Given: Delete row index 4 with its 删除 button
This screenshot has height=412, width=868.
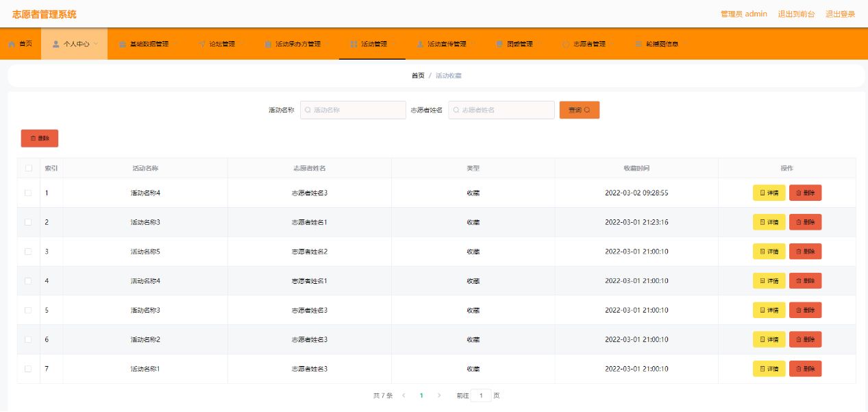Looking at the screenshot, I should click(806, 280).
